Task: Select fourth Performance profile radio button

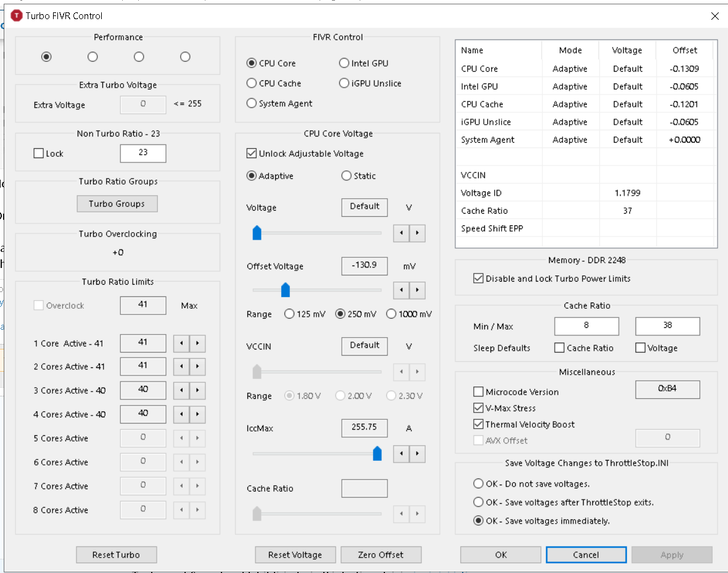Action: tap(185, 57)
